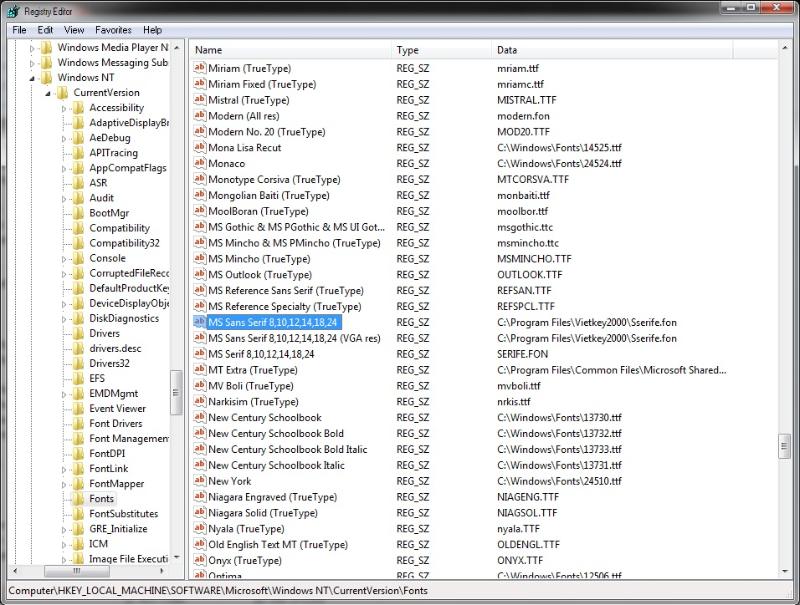Collapse the CurrentVersion key arrow

48,93
